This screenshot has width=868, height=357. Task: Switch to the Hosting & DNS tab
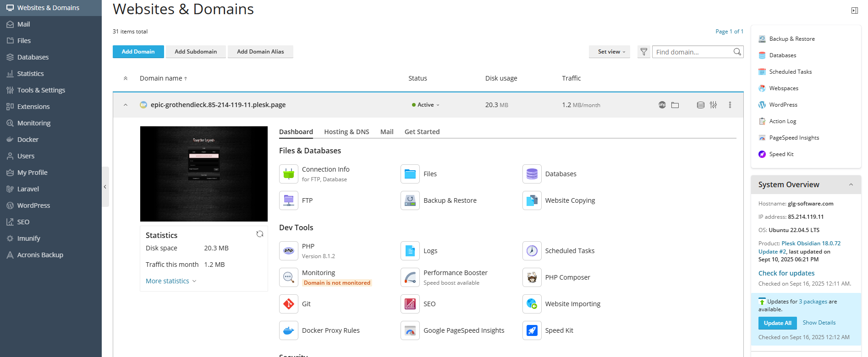click(346, 132)
